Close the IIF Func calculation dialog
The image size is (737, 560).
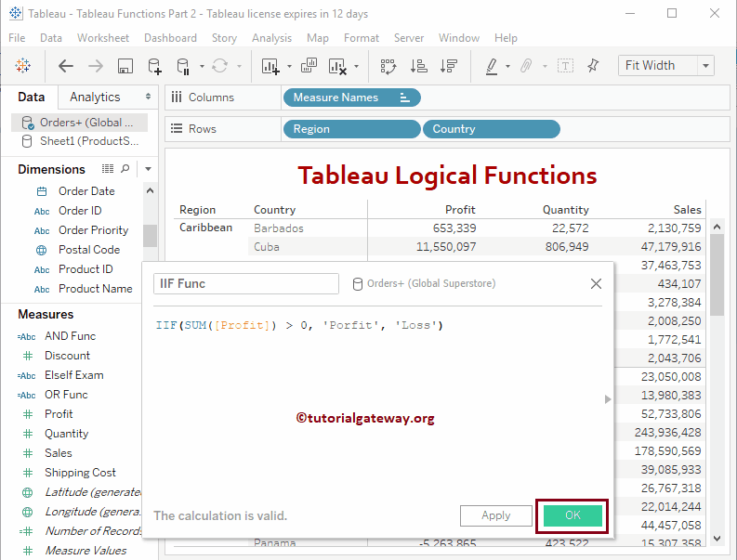pos(596,284)
